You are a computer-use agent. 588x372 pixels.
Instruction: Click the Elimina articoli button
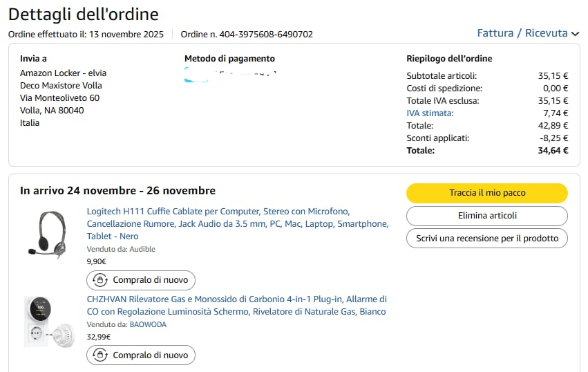[486, 216]
